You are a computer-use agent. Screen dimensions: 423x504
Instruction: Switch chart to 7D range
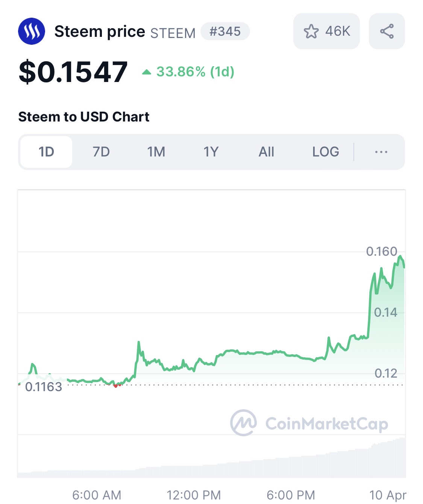101,152
